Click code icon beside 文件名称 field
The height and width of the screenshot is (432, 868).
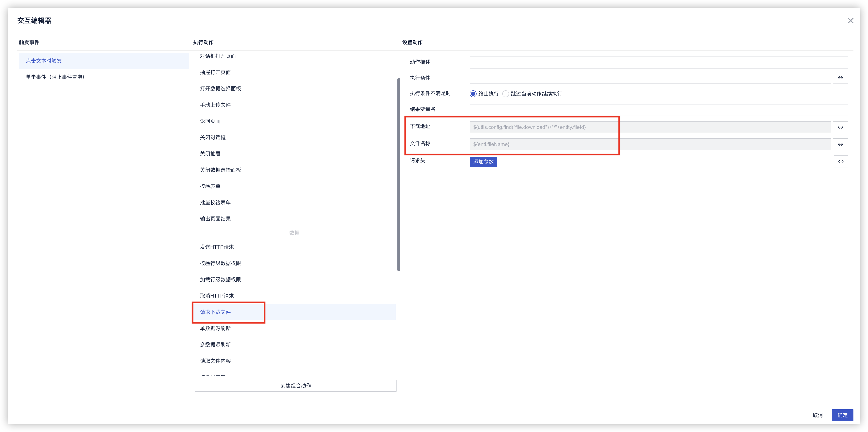coord(840,144)
